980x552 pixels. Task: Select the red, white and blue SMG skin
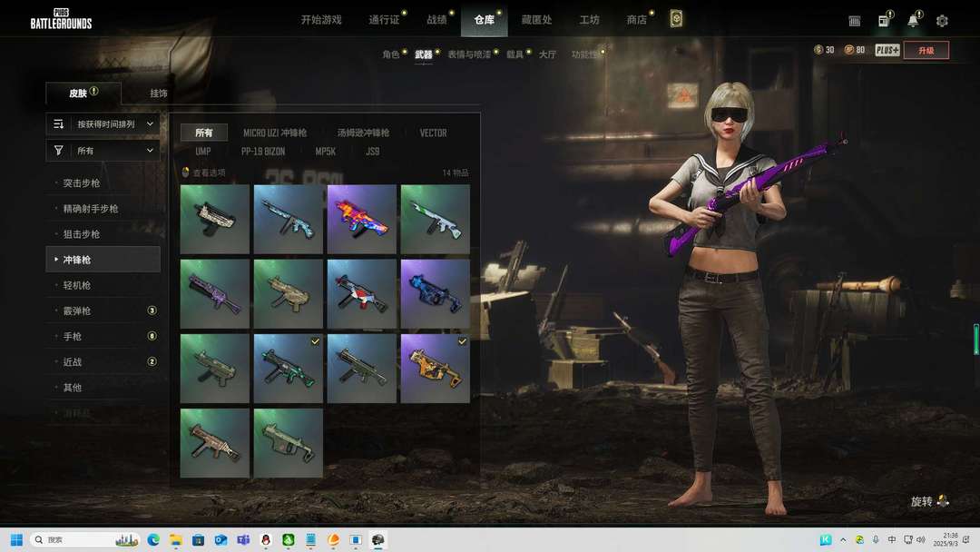click(362, 294)
